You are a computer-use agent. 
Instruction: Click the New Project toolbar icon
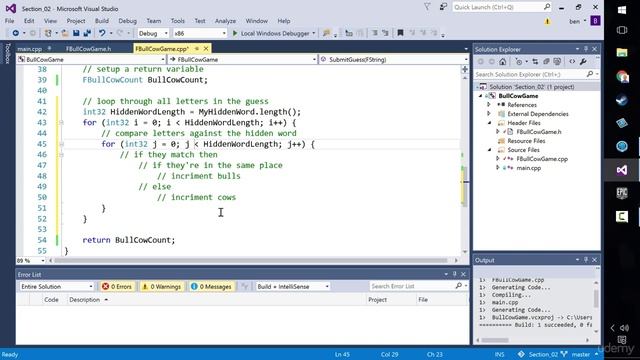(48, 33)
